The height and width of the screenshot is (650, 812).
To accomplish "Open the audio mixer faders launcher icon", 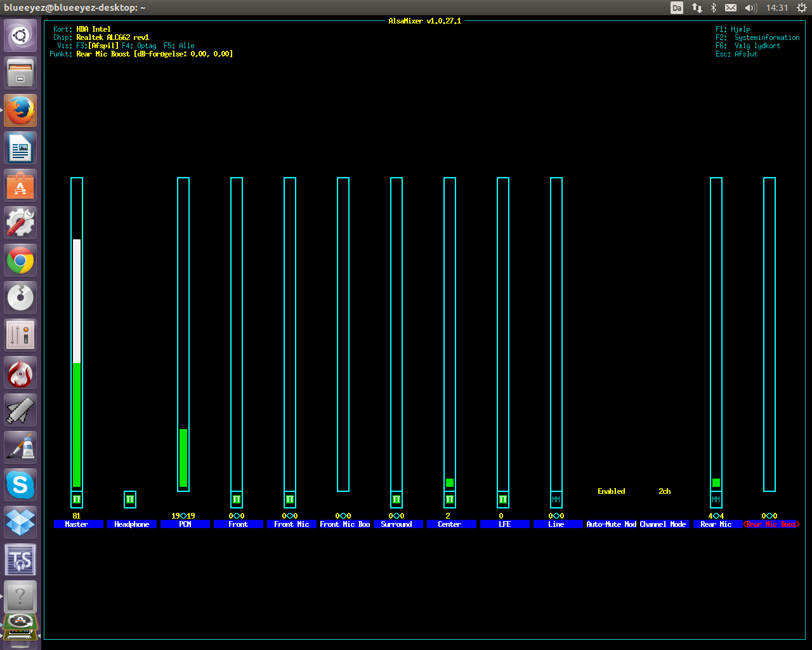I will 20,335.
